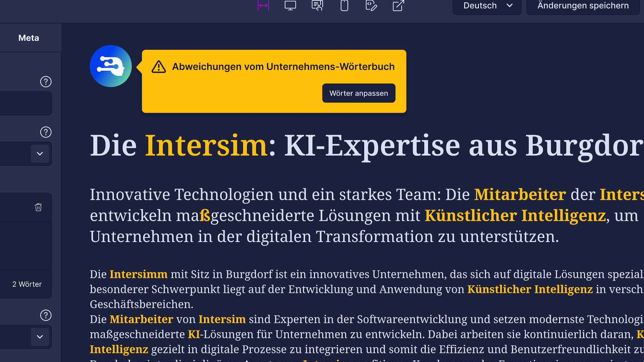Select the tablet touch preview icon
The height and width of the screenshot is (362, 644).
[x=317, y=5]
